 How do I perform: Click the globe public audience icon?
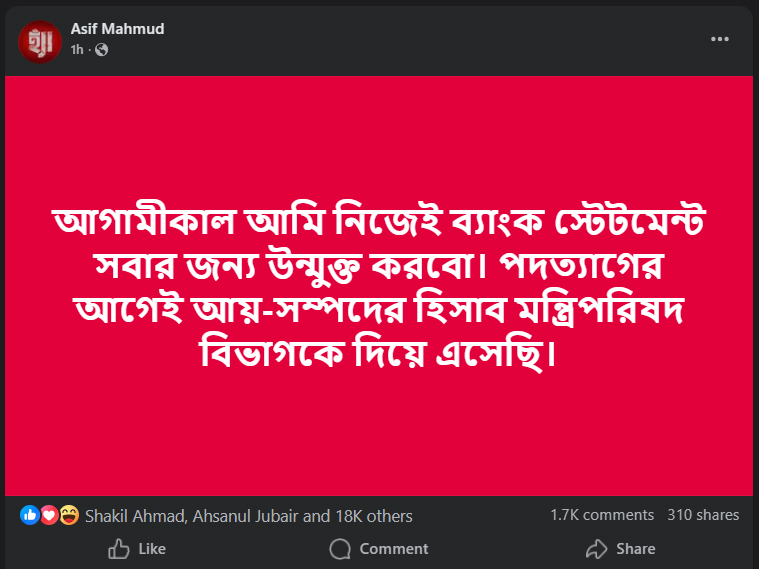click(x=101, y=49)
